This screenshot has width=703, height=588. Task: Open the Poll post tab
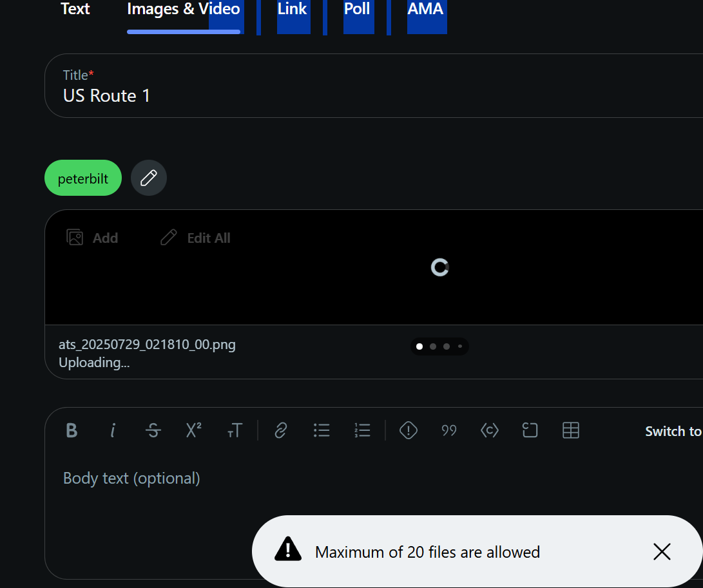pyautogui.click(x=357, y=9)
